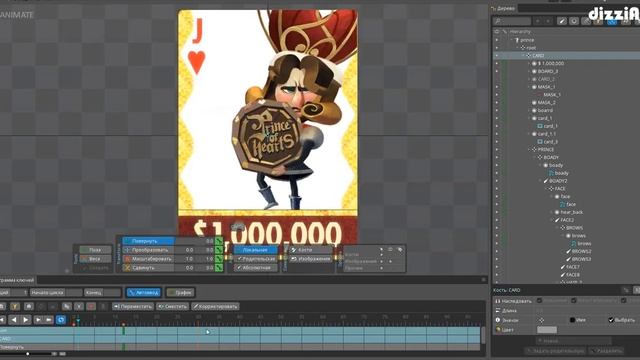This screenshot has width=640, height=360.
Task: Choose the Родительская parent axes option
Action: click(256, 259)
